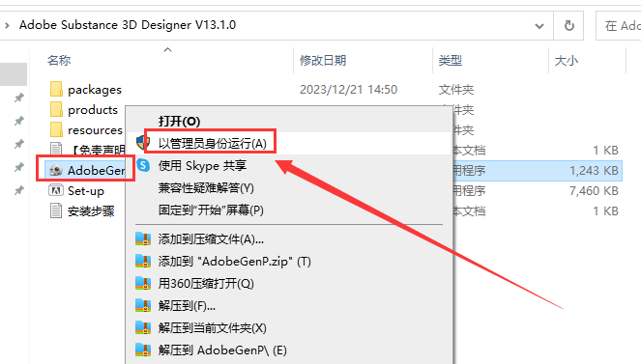Image resolution: width=641 pixels, height=364 pixels.
Task: Click the archive icon beside 解压到 AdobeGenP\
Action: [x=143, y=350]
